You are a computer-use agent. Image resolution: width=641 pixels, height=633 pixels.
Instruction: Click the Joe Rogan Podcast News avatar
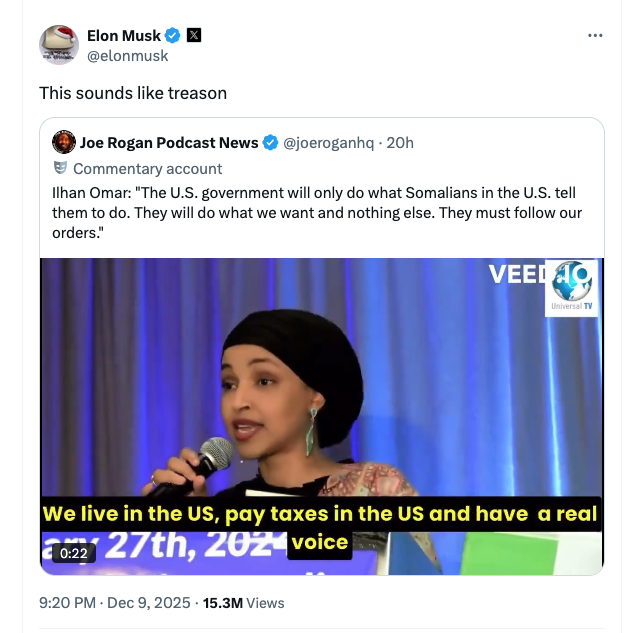63,143
